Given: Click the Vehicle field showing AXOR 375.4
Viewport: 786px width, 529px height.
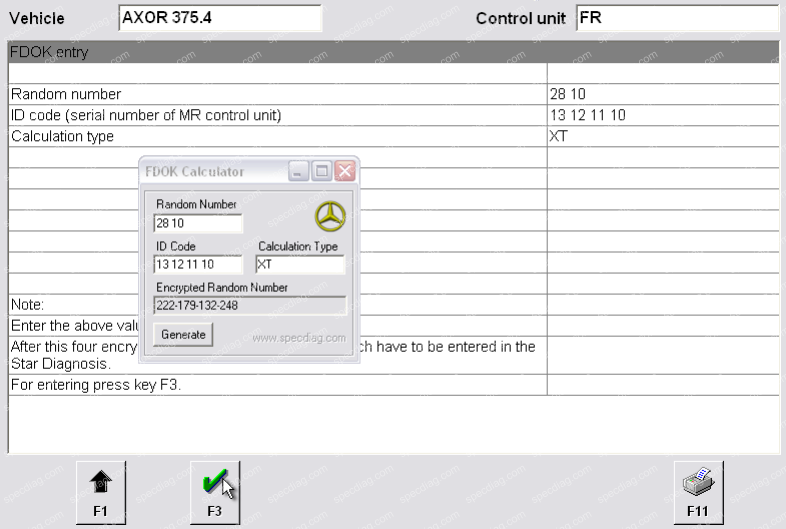Looking at the screenshot, I should tap(220, 18).
